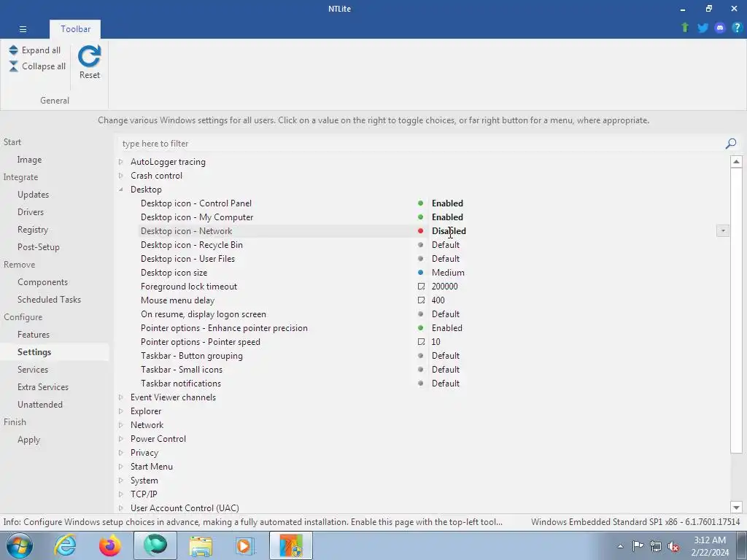This screenshot has height=560, width=747.
Task: Open the Scheduled Tasks page in sidebar
Action: [x=49, y=300]
